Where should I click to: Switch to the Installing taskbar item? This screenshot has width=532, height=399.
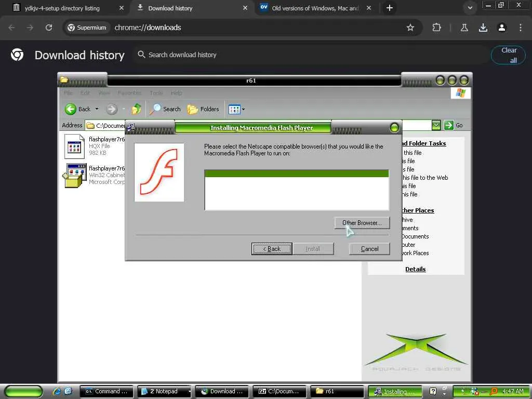395,392
